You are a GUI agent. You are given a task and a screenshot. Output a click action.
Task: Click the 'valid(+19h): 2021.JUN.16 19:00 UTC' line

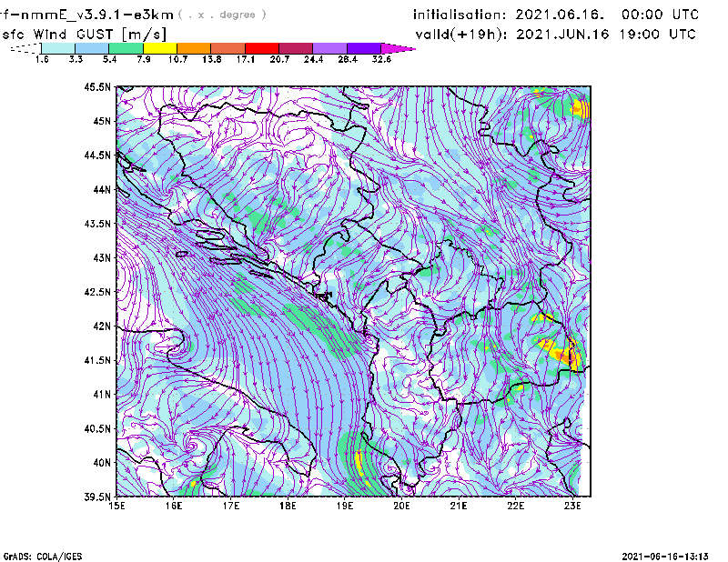(x=556, y=35)
